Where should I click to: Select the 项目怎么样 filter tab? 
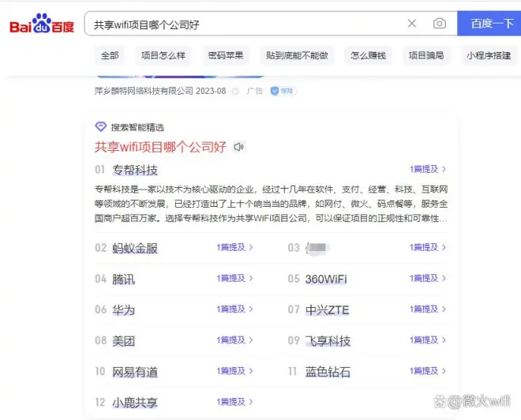163,55
